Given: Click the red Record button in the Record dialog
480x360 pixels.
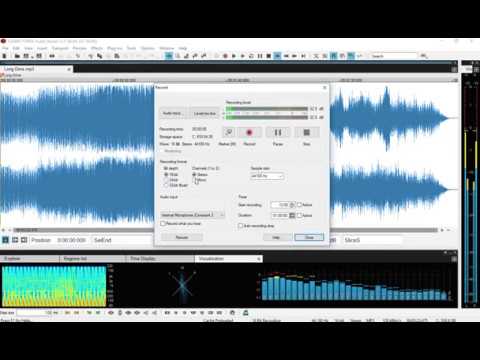Looking at the screenshot, I should pyautogui.click(x=249, y=133).
